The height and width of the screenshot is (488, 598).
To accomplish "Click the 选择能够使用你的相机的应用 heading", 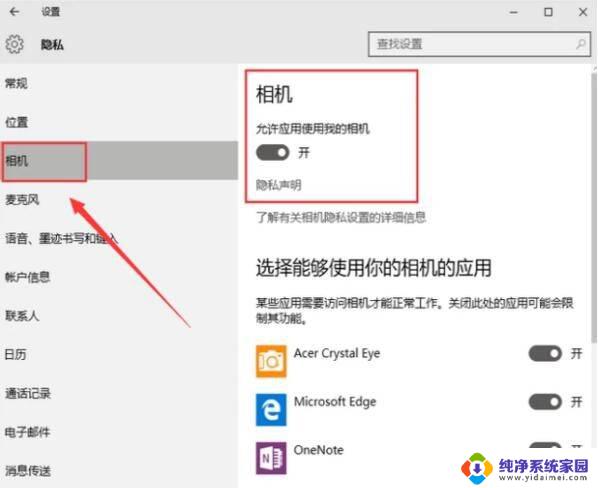I will pyautogui.click(x=373, y=268).
